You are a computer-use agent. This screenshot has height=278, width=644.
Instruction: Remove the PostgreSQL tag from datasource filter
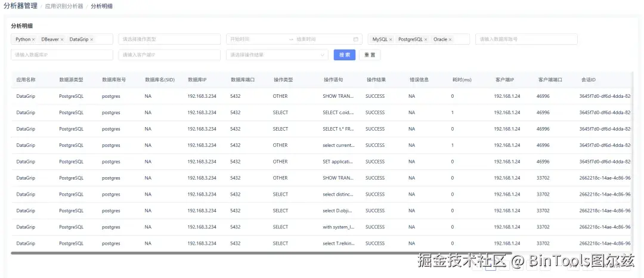coord(426,39)
